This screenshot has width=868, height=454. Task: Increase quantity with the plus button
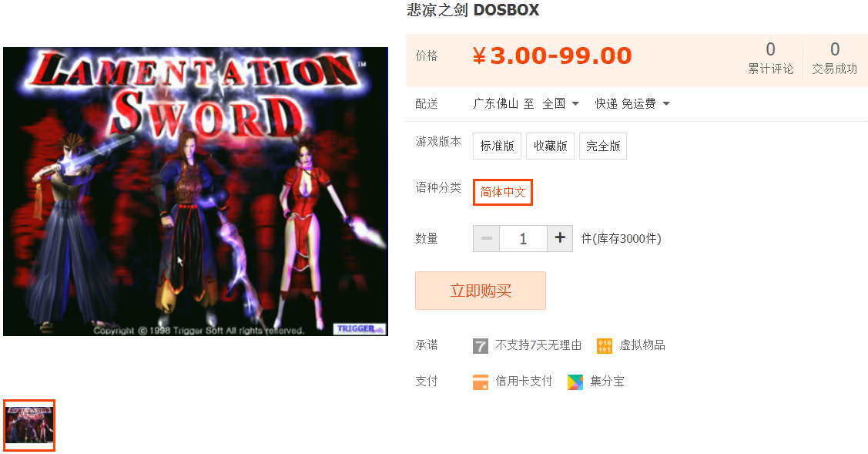(560, 238)
